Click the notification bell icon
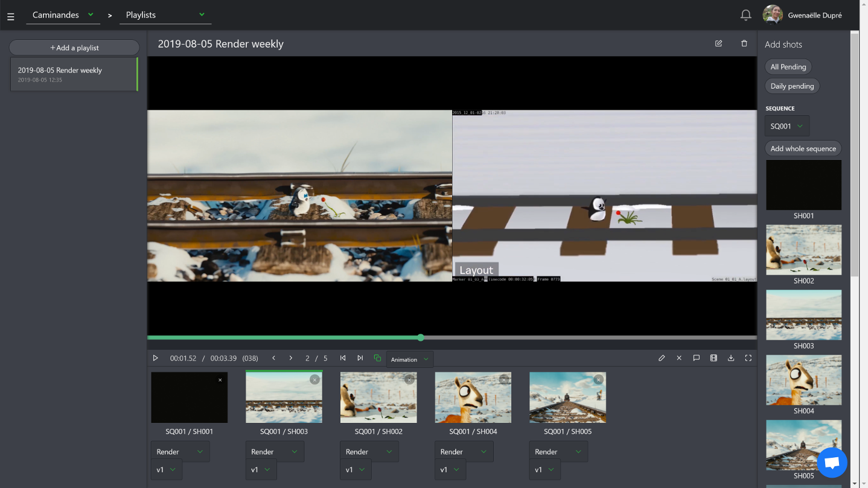Viewport: 868px width, 488px height. 745,15
